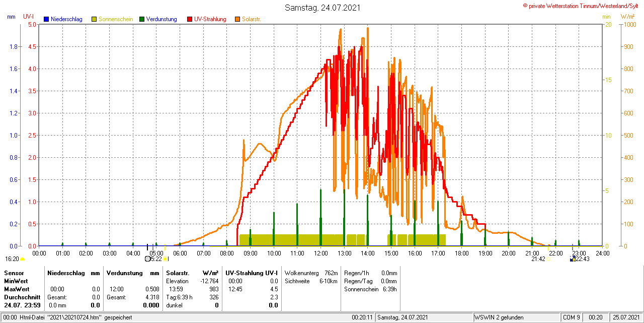
Task: Click the 00:20 status bar entry
Action: click(596, 317)
